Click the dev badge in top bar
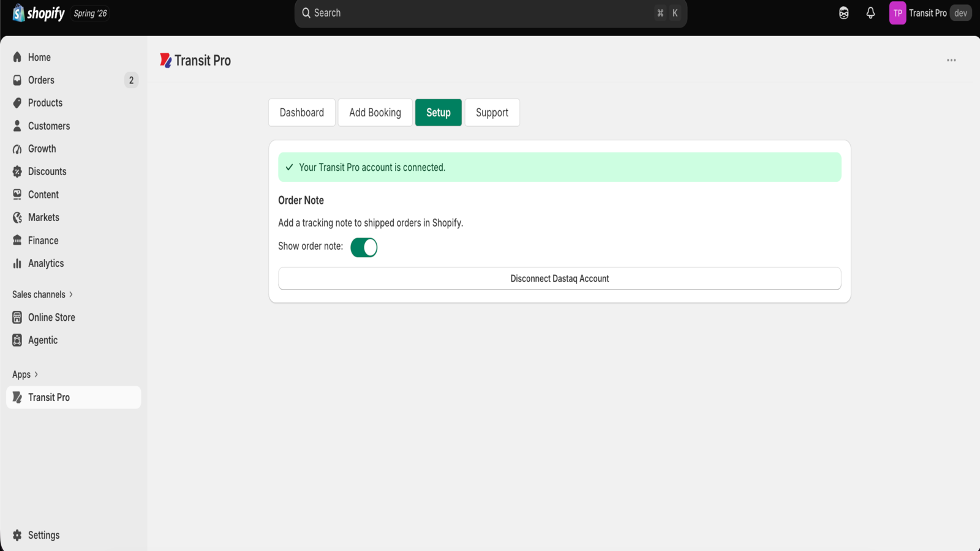980x551 pixels. click(x=960, y=13)
